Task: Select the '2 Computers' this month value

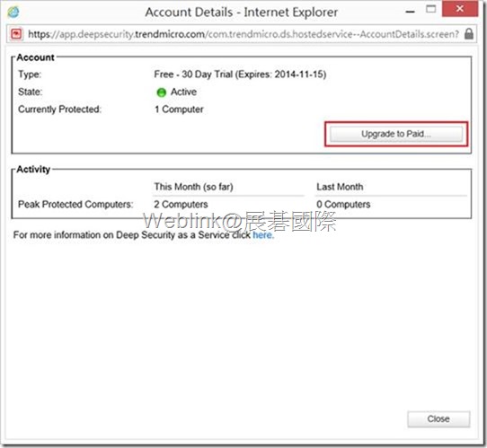Action: tap(182, 205)
